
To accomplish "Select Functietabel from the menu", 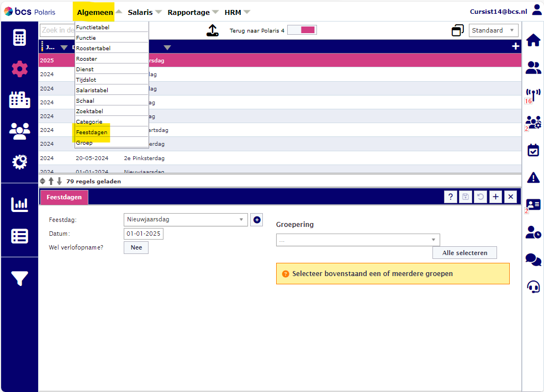I will tap(112, 27).
